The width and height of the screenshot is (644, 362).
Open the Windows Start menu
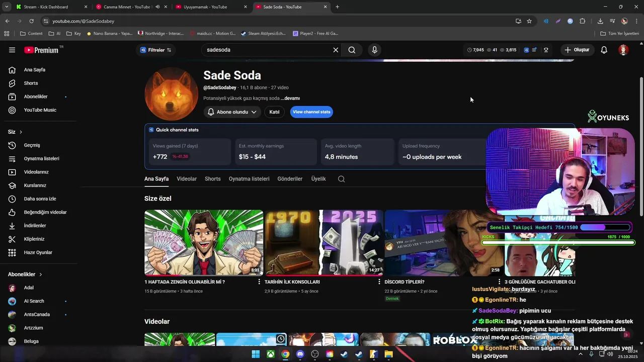(x=256, y=354)
